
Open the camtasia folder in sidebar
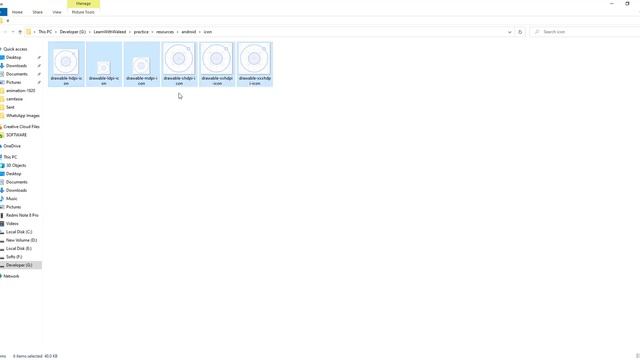tap(14, 99)
